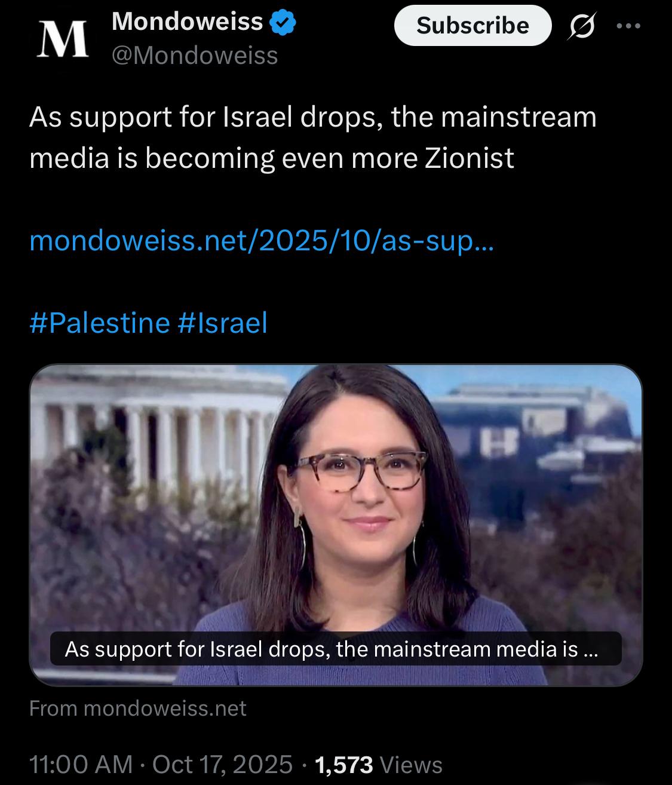Click the woman's glasses in preview image

(358, 470)
